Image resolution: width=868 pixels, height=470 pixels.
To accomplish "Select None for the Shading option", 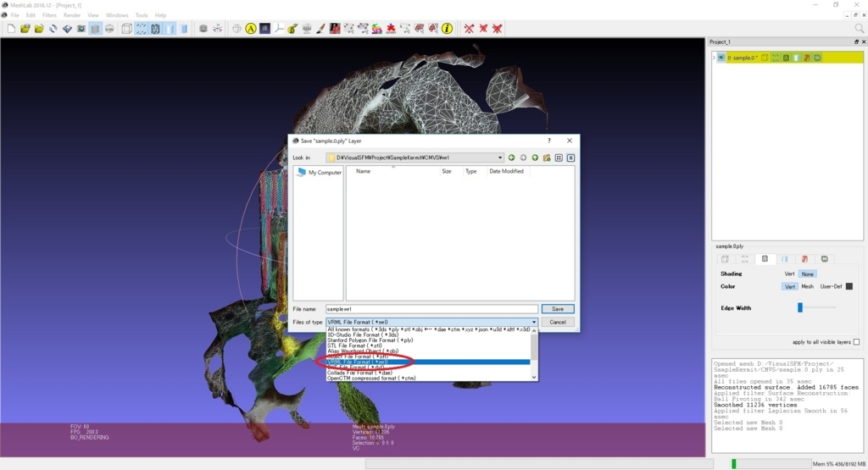I will tap(808, 274).
